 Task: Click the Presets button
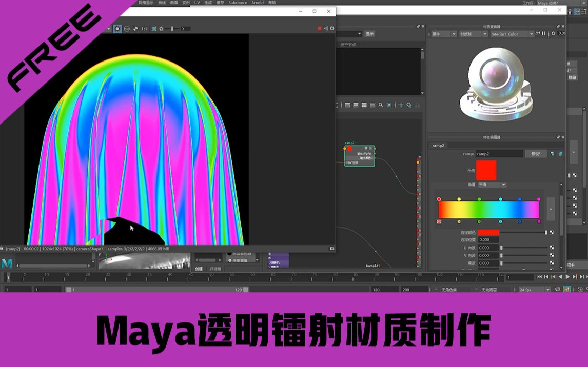[x=536, y=154]
